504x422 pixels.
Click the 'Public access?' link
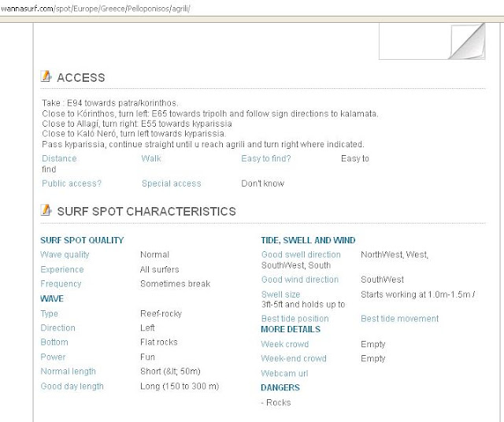point(72,183)
